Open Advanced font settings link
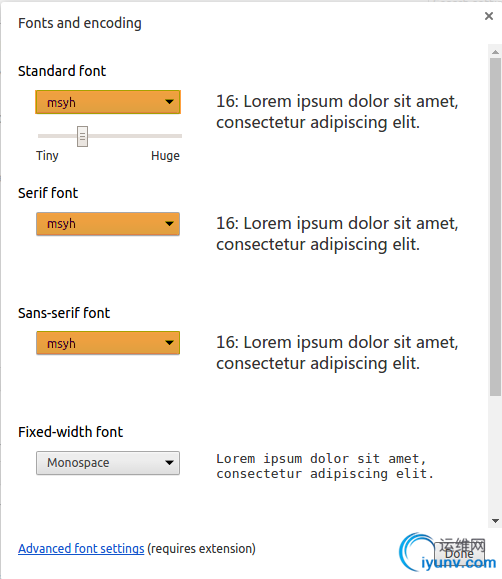 [81, 549]
